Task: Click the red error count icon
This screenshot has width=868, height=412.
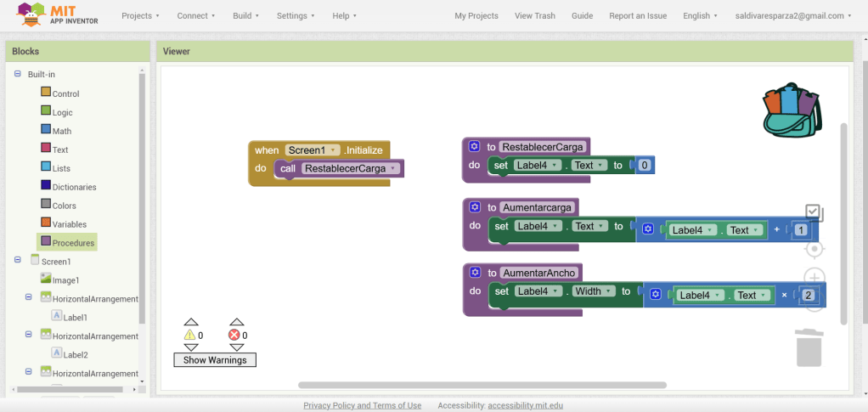Action: 234,336
